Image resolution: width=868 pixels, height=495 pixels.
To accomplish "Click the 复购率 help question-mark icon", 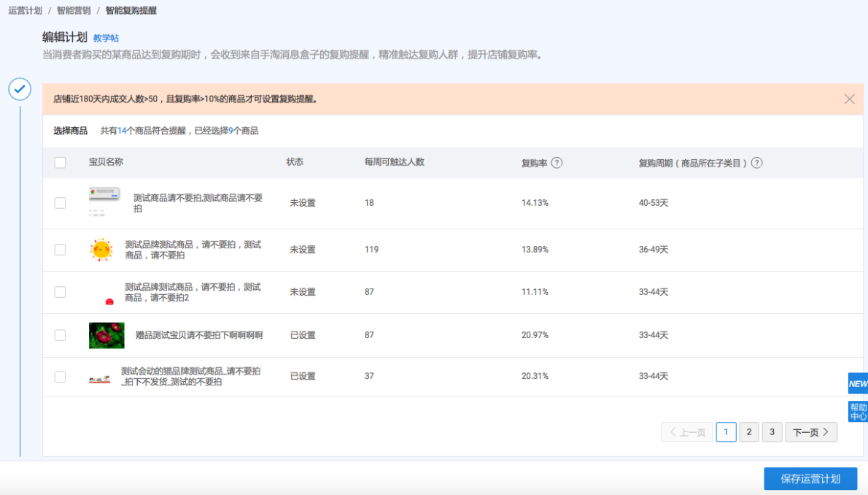I will coord(557,162).
